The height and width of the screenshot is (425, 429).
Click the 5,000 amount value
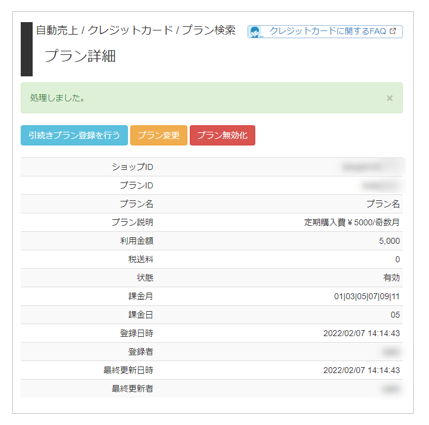[x=389, y=241]
